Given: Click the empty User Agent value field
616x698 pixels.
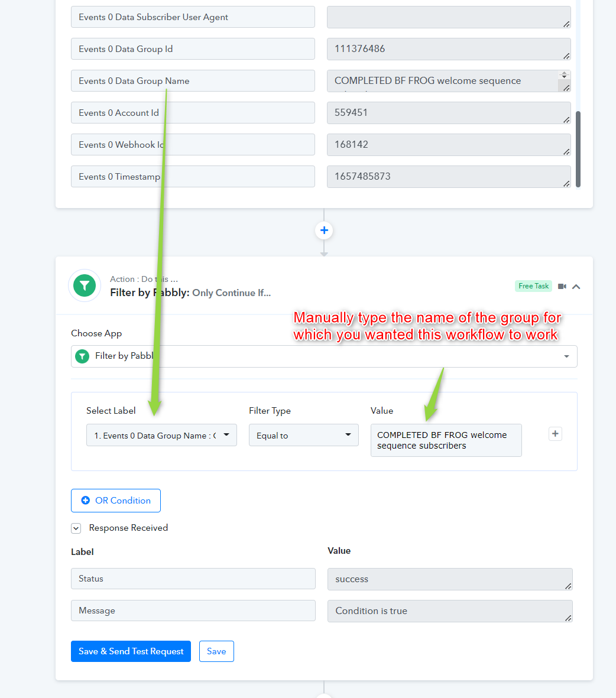Looking at the screenshot, I should 449,17.
